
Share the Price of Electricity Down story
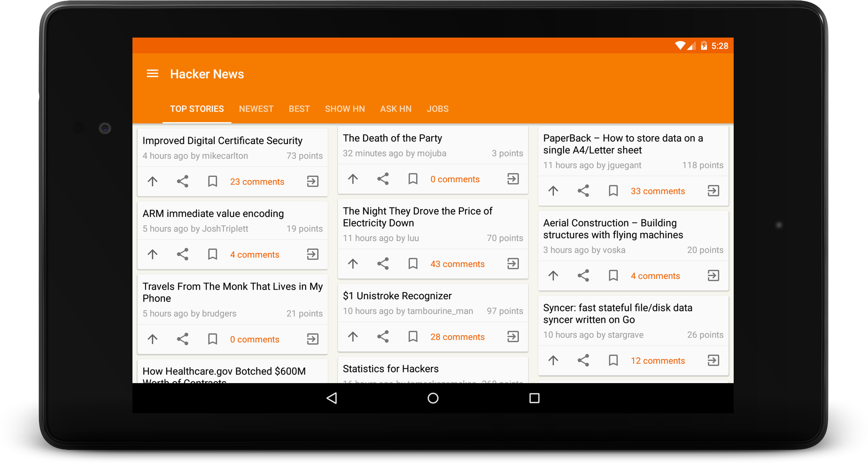click(383, 263)
